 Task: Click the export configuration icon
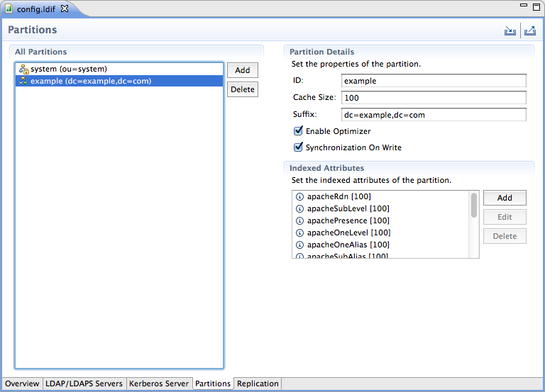click(529, 31)
